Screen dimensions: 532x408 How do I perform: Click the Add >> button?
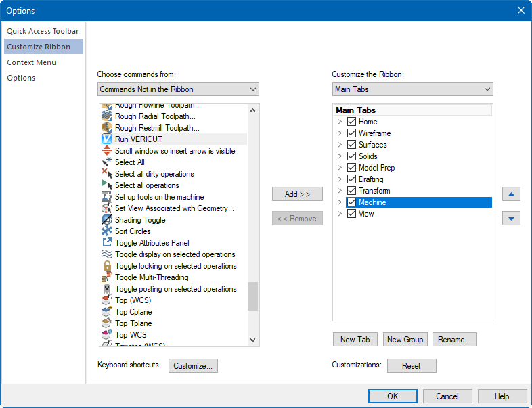pos(297,194)
